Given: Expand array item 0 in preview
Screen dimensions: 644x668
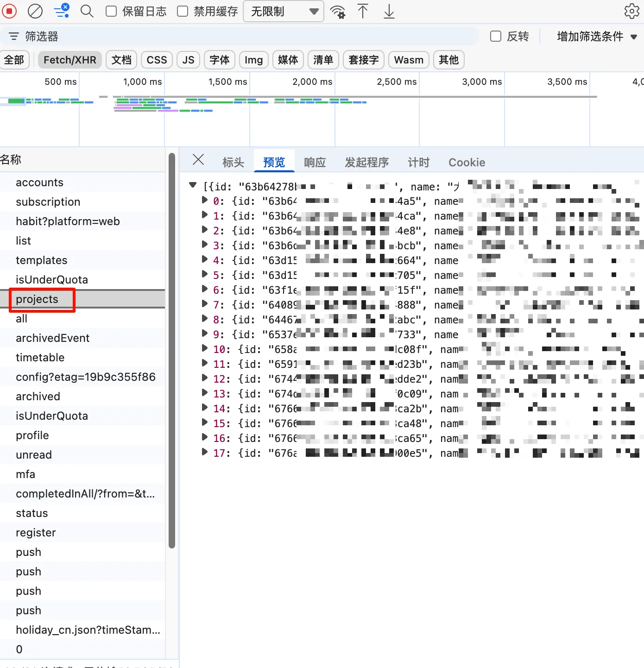Looking at the screenshot, I should click(x=204, y=200).
